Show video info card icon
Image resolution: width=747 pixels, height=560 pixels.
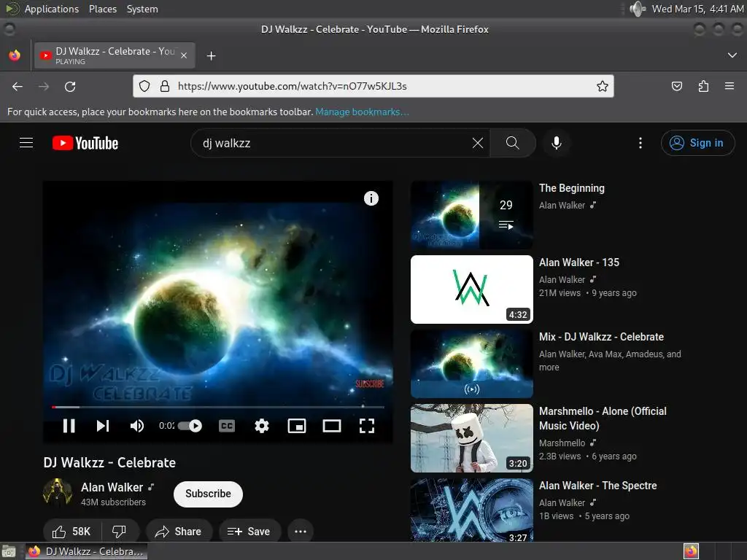click(x=371, y=198)
